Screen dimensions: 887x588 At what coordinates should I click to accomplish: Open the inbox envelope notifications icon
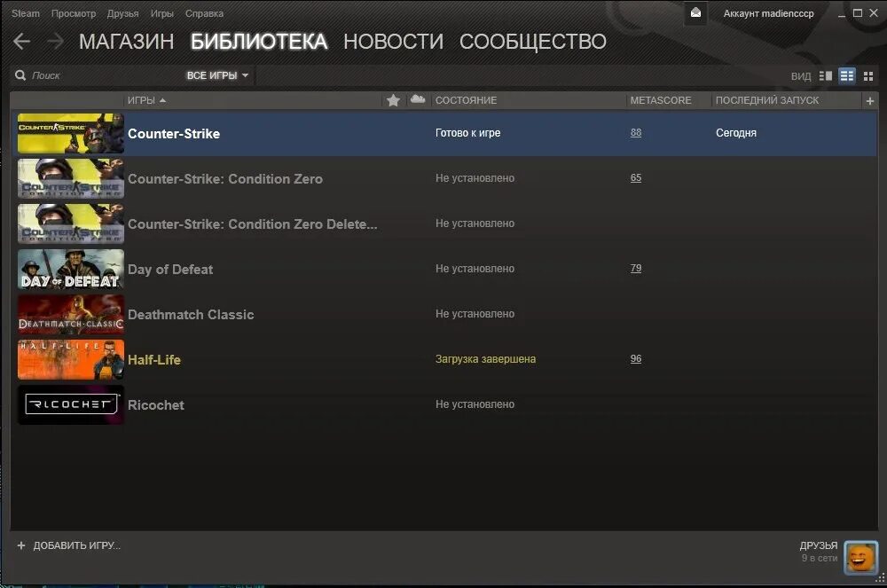[695, 13]
